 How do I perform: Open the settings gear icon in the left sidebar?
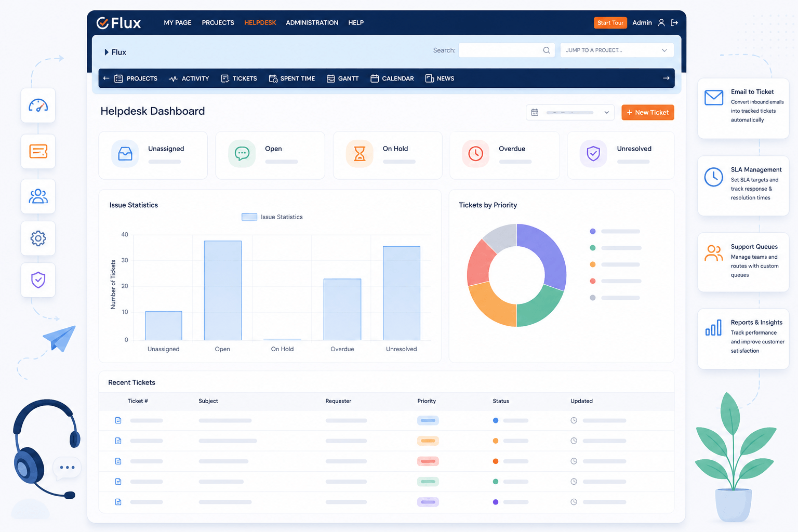point(38,238)
